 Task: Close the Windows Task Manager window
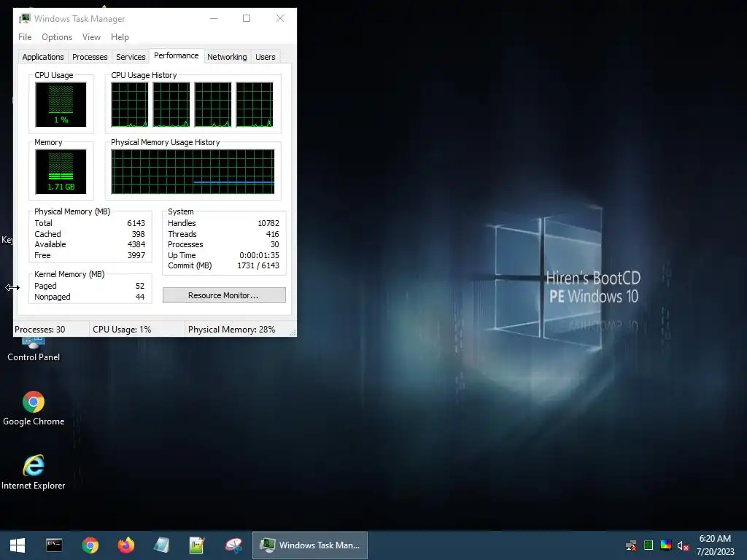click(280, 18)
